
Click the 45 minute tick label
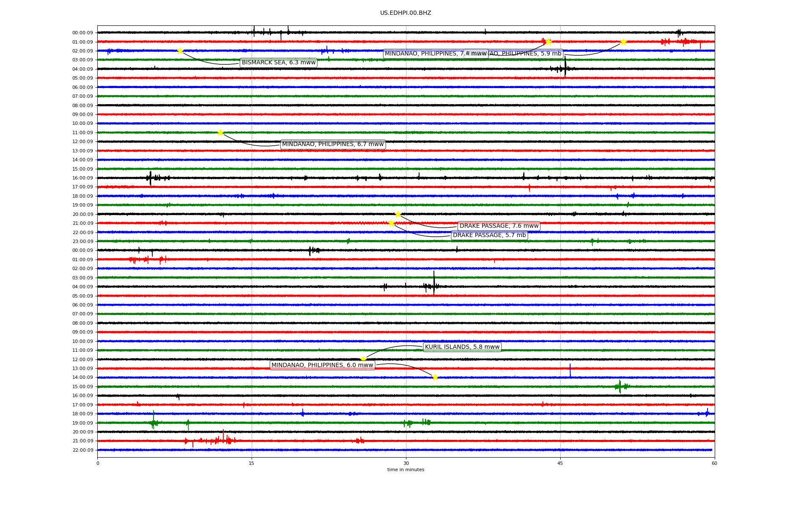coord(560,463)
